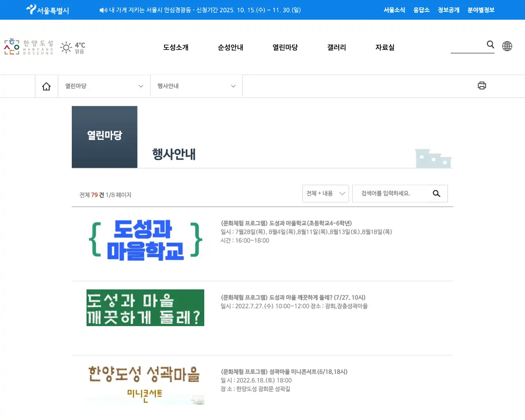Click the 안심경광등 announcement banner
Viewport: 525px width, 420px height.
tap(200, 10)
